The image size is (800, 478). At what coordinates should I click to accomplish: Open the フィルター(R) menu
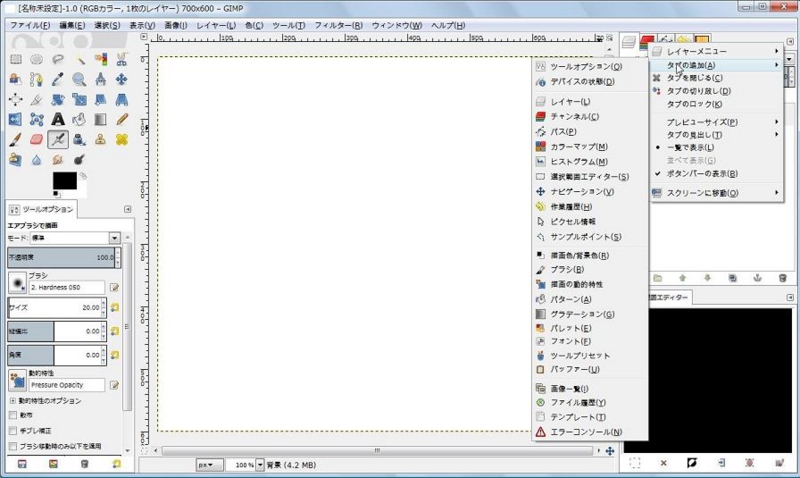click(338, 25)
